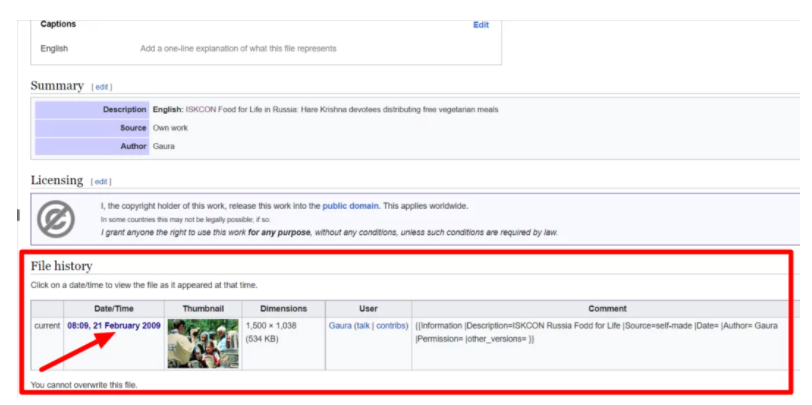Open Gaura's user page in the User column
The image size is (812, 405).
coord(340,326)
